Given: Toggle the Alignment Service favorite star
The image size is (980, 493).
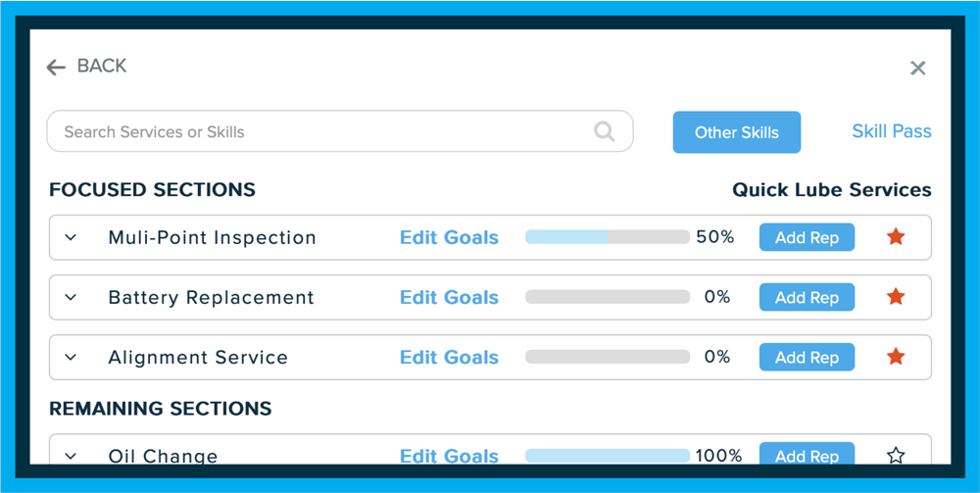Looking at the screenshot, I should pos(896,357).
